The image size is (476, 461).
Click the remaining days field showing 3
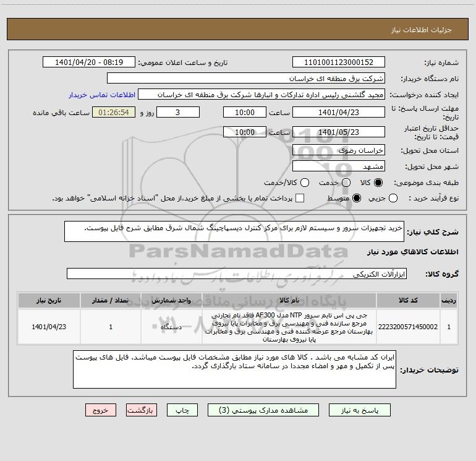coord(178,112)
